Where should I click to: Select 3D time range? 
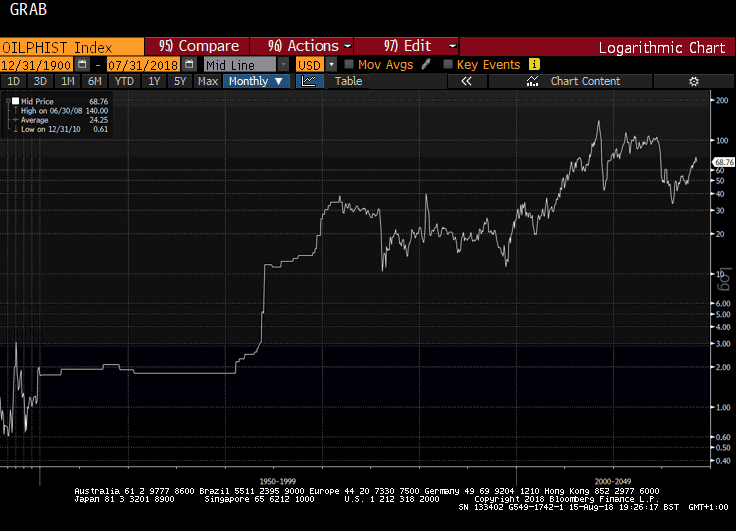tap(40, 81)
